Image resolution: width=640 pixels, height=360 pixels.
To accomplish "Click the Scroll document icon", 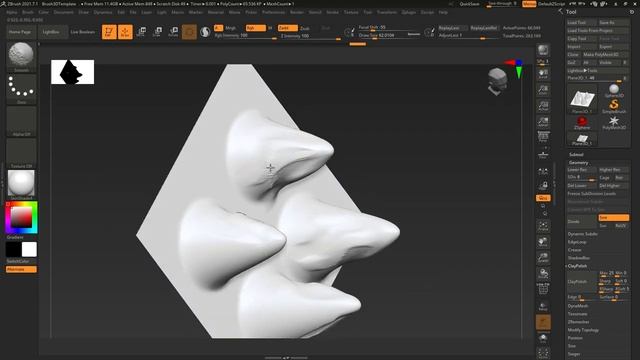I will click(x=543, y=74).
